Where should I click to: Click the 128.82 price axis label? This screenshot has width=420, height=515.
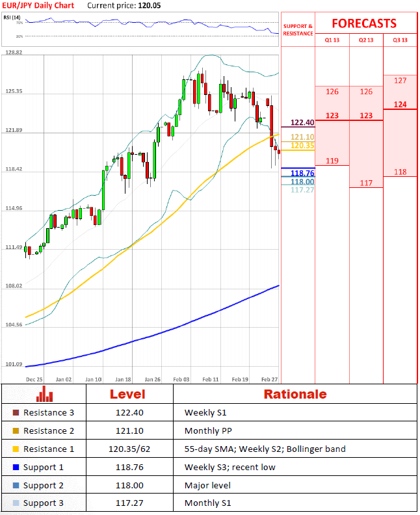tap(14, 52)
